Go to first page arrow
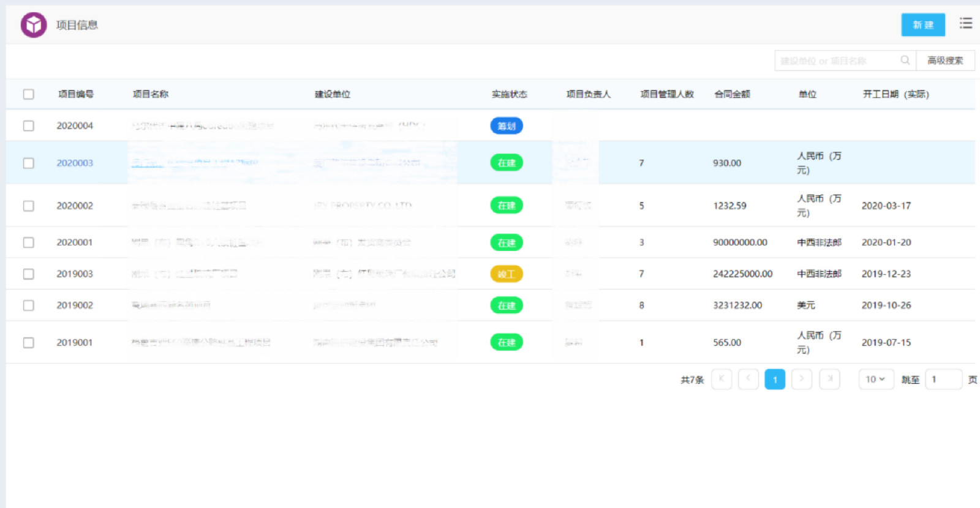980x508 pixels. [x=722, y=379]
